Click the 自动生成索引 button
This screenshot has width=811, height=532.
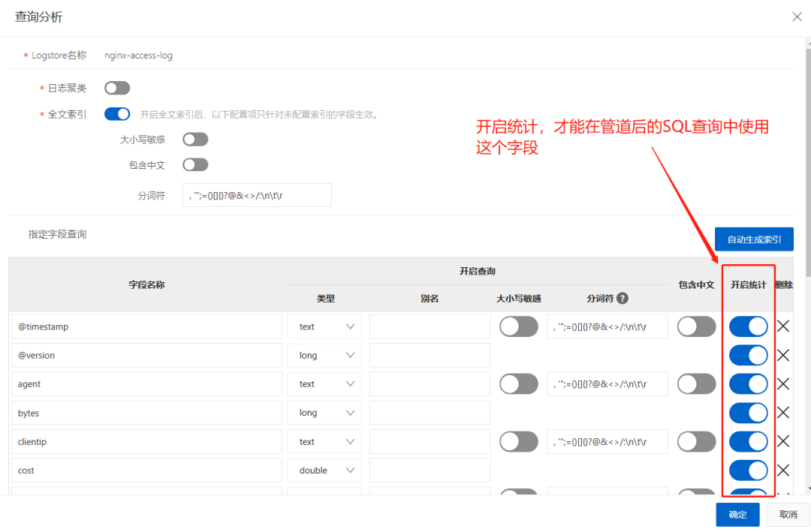[x=754, y=239]
